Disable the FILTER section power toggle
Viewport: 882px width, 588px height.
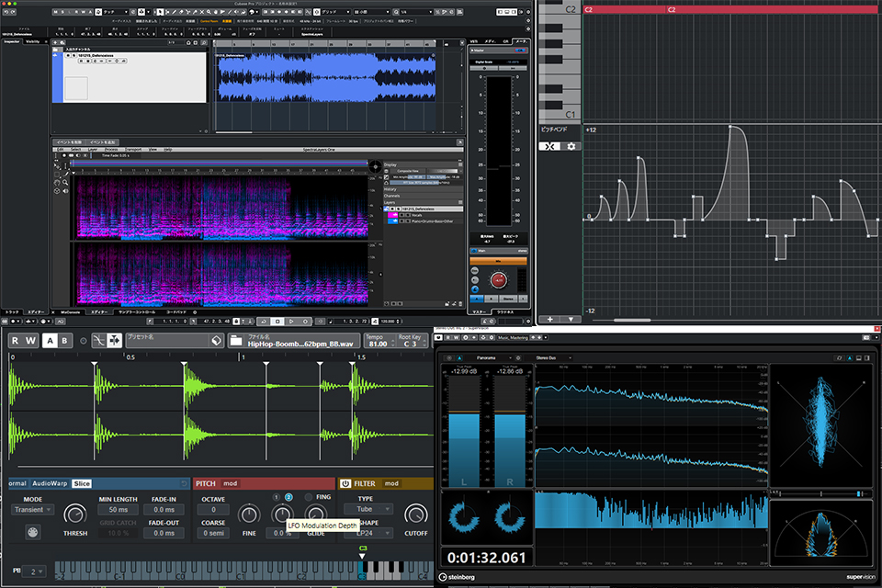345,484
